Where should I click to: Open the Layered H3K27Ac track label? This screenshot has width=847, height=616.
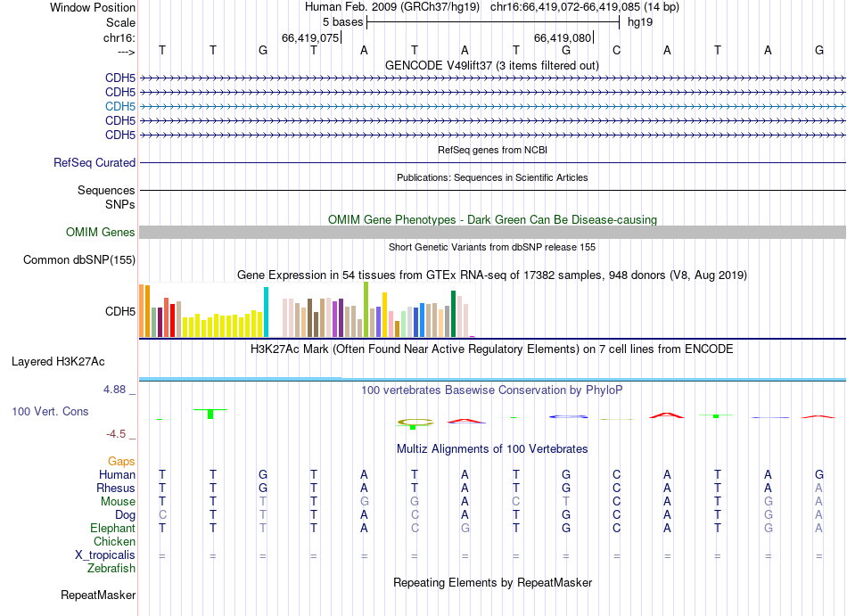(58, 362)
